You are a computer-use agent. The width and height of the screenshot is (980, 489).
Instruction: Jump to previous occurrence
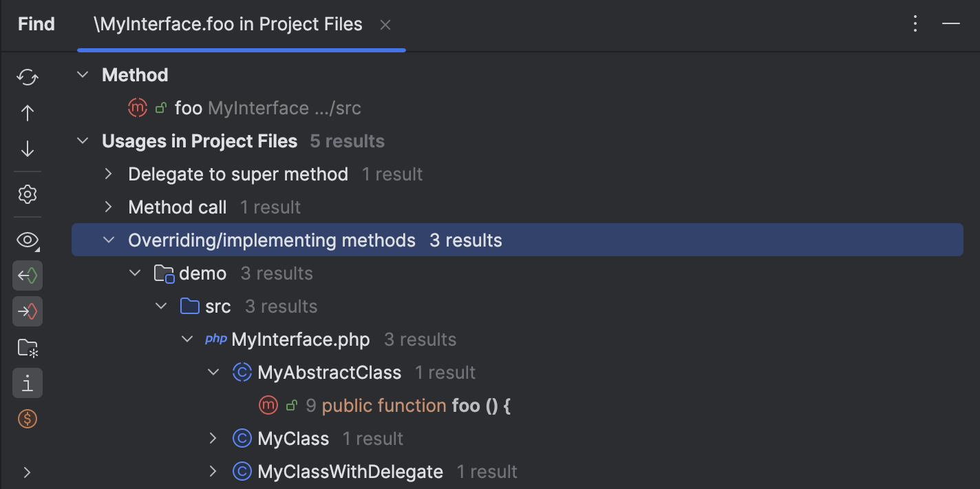pos(28,112)
